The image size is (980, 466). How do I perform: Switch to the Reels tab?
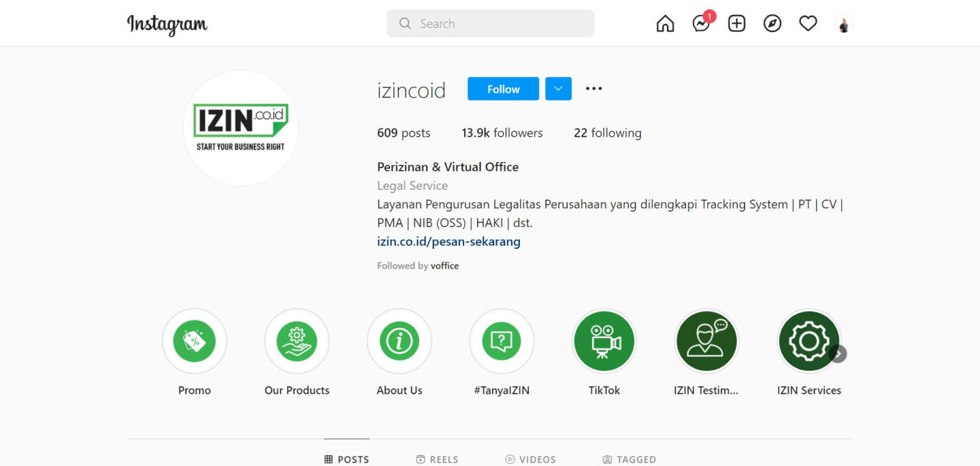click(x=437, y=459)
